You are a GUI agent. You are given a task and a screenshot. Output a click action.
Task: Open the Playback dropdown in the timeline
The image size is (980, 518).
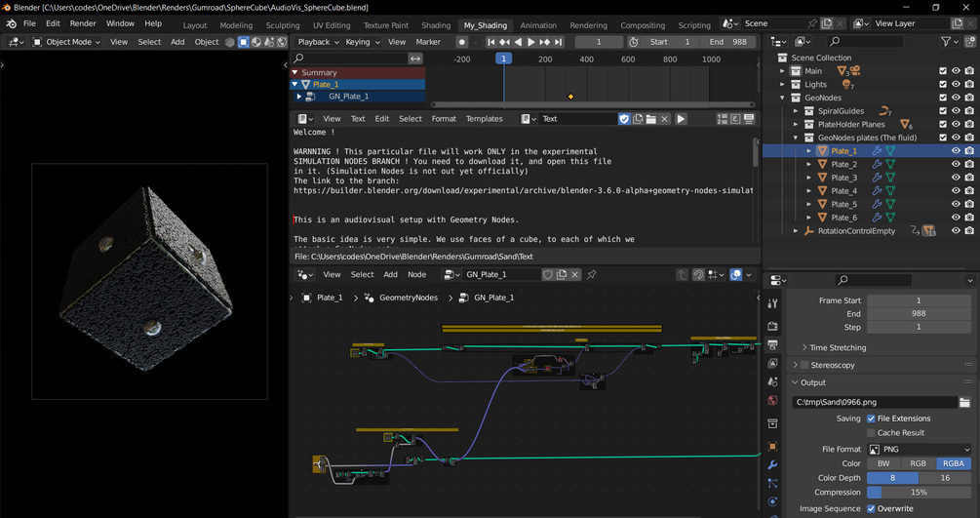point(318,42)
